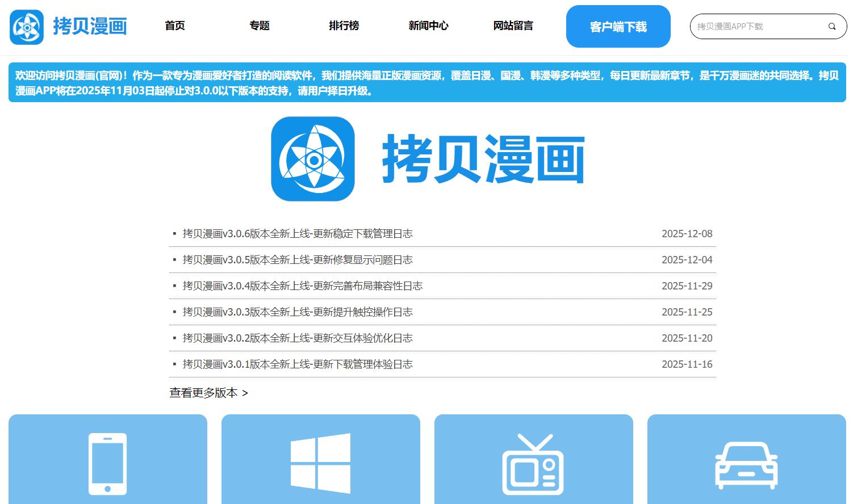Open the v3.0.1 update log link
This screenshot has width=849, height=504.
click(298, 364)
